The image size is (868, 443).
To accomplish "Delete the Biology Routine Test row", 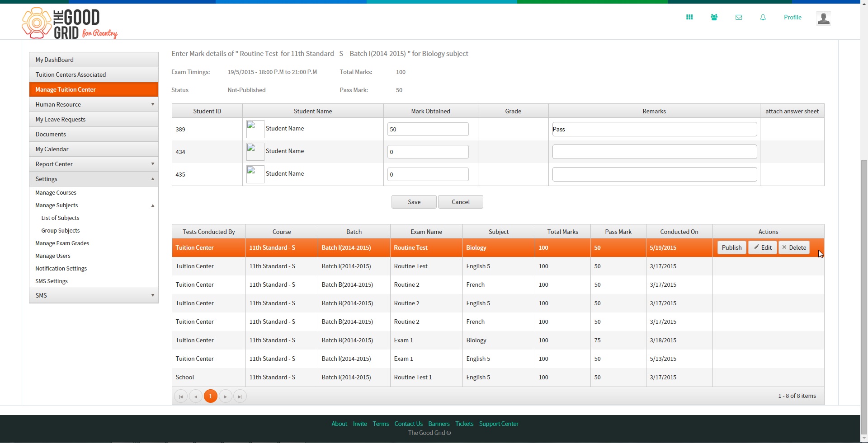I will pos(794,247).
